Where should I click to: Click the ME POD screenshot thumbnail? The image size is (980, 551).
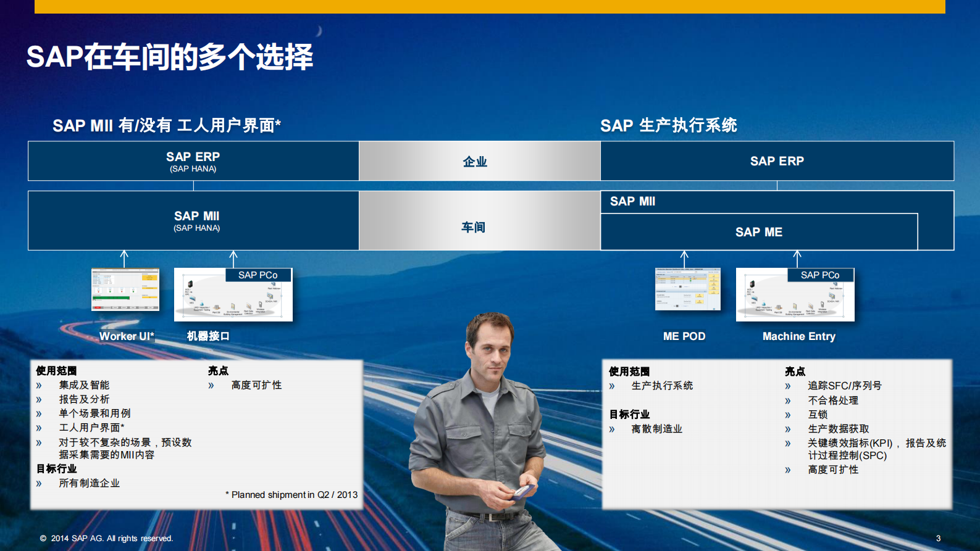point(688,289)
